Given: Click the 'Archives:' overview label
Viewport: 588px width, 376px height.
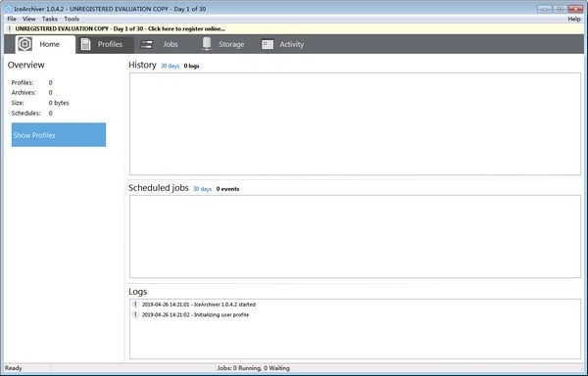Looking at the screenshot, I should tap(24, 92).
